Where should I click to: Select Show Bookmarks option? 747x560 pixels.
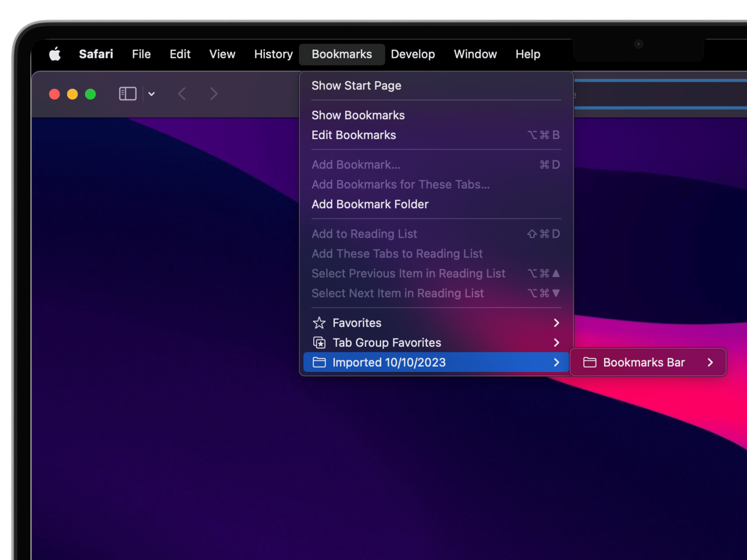click(x=358, y=116)
